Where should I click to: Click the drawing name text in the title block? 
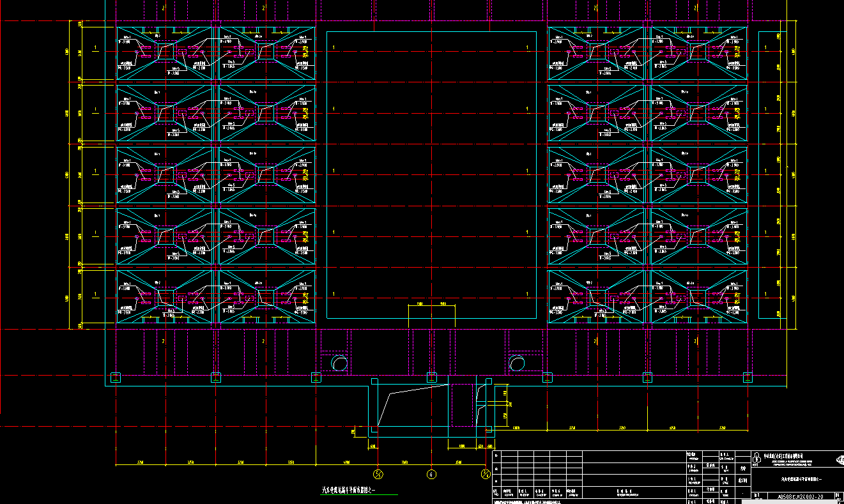tap(802, 478)
